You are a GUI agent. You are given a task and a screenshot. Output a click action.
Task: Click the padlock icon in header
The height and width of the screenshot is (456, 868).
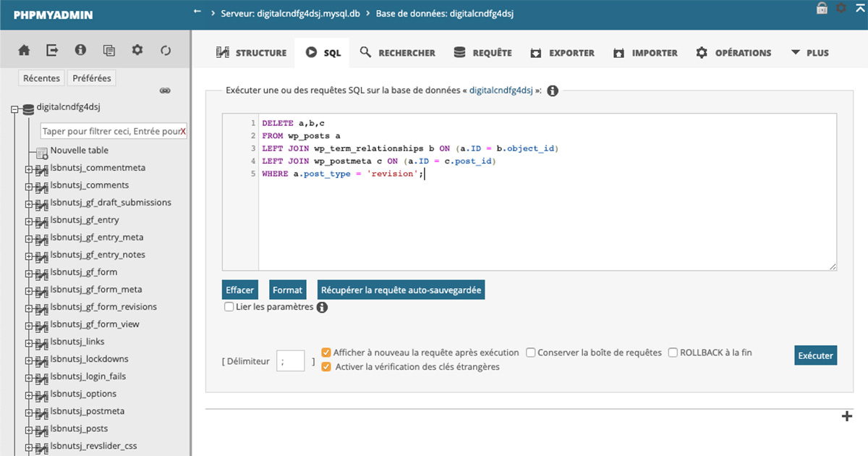coord(822,8)
